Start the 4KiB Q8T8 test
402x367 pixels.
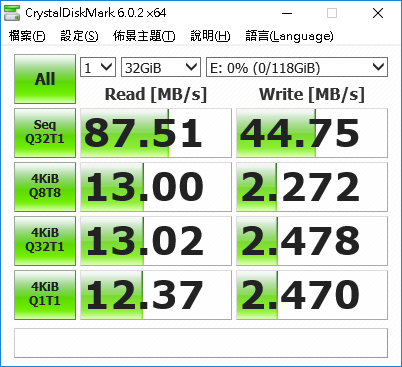click(x=45, y=187)
